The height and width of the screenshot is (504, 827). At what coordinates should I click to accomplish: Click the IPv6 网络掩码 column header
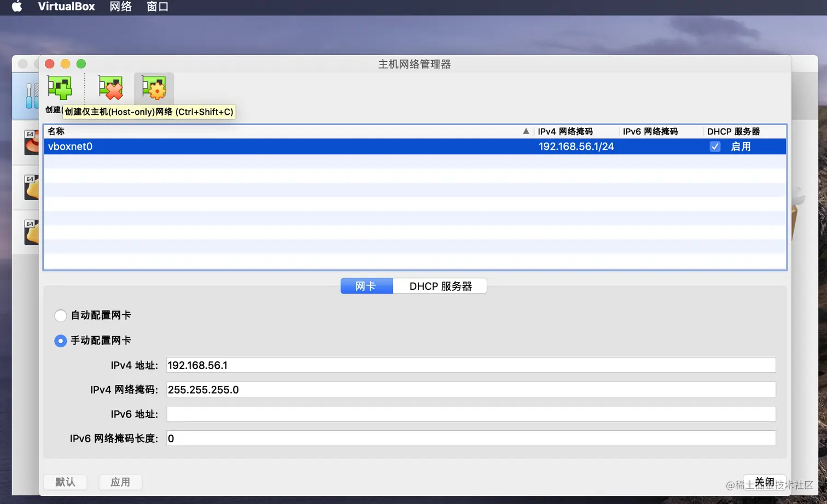click(661, 131)
